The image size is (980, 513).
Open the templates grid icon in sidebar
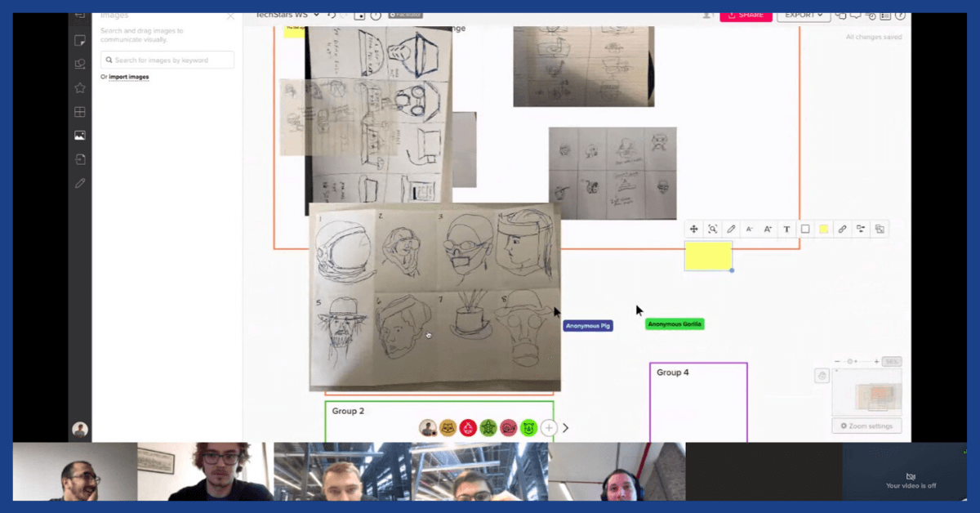point(80,112)
